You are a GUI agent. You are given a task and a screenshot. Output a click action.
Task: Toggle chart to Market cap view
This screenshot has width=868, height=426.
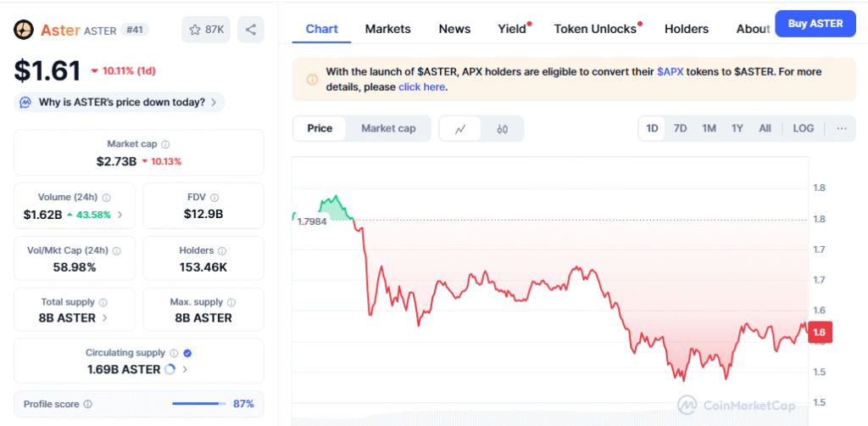(x=388, y=128)
